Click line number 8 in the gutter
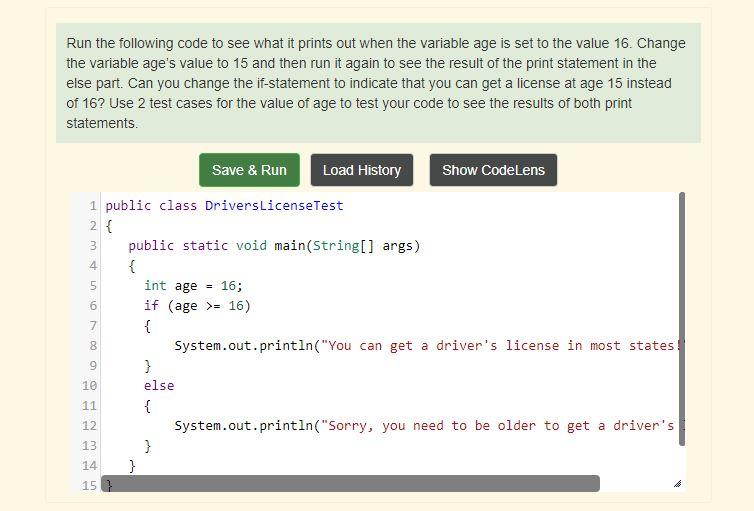Screen dimensions: 754x511 93,346
